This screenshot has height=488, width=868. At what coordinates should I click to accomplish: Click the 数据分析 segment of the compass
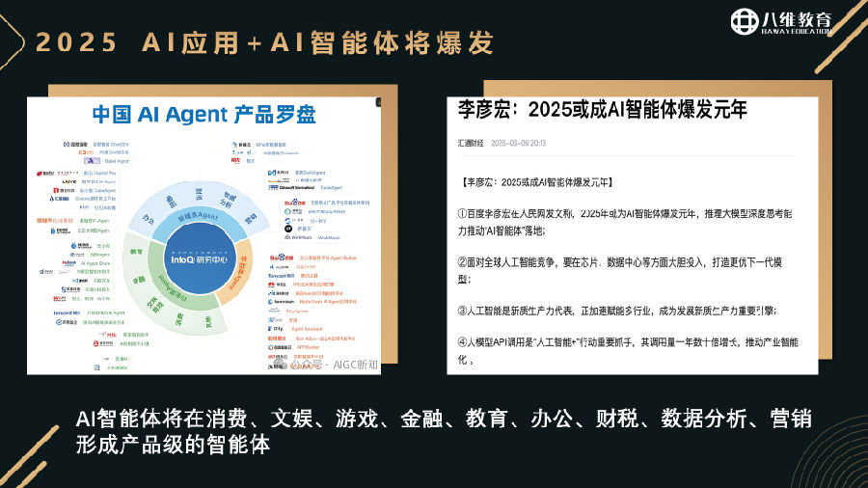point(228,200)
